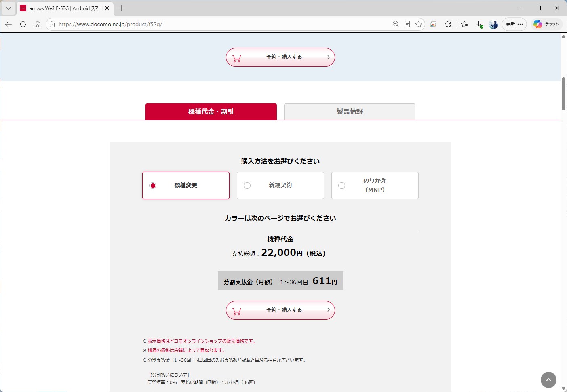The height and width of the screenshot is (392, 567).
Task: Open the downloads icon
Action: tap(479, 24)
